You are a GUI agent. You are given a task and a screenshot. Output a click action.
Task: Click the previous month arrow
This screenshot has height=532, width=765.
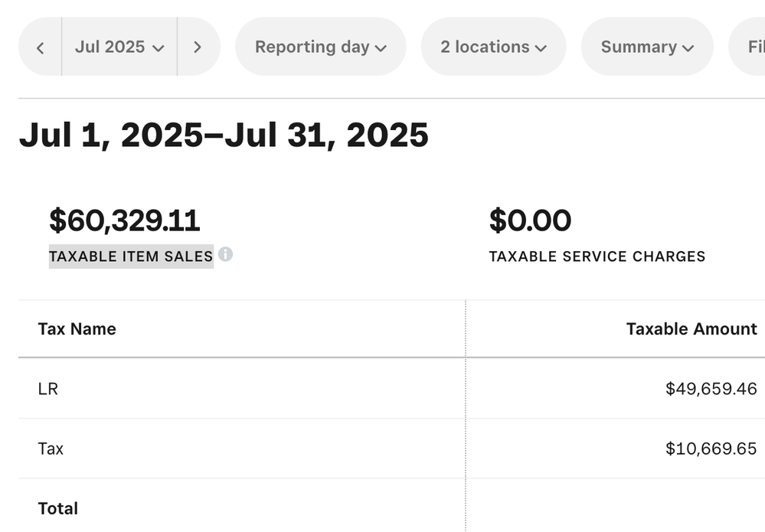coord(41,47)
